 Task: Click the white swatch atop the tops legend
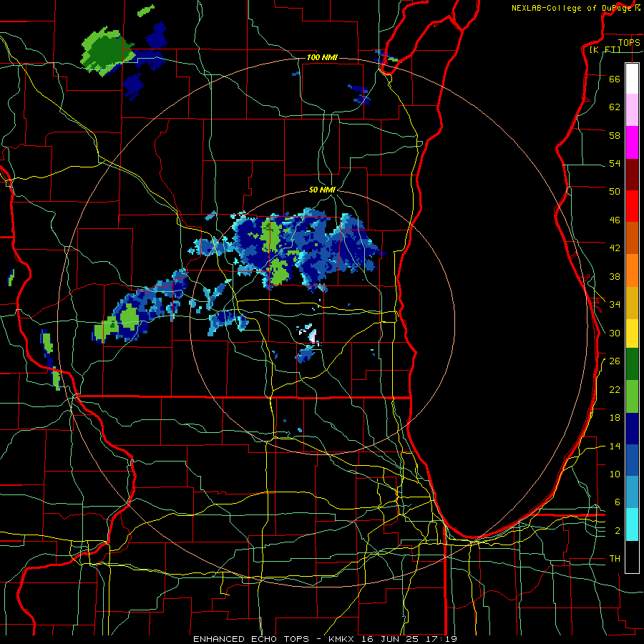[x=632, y=79]
